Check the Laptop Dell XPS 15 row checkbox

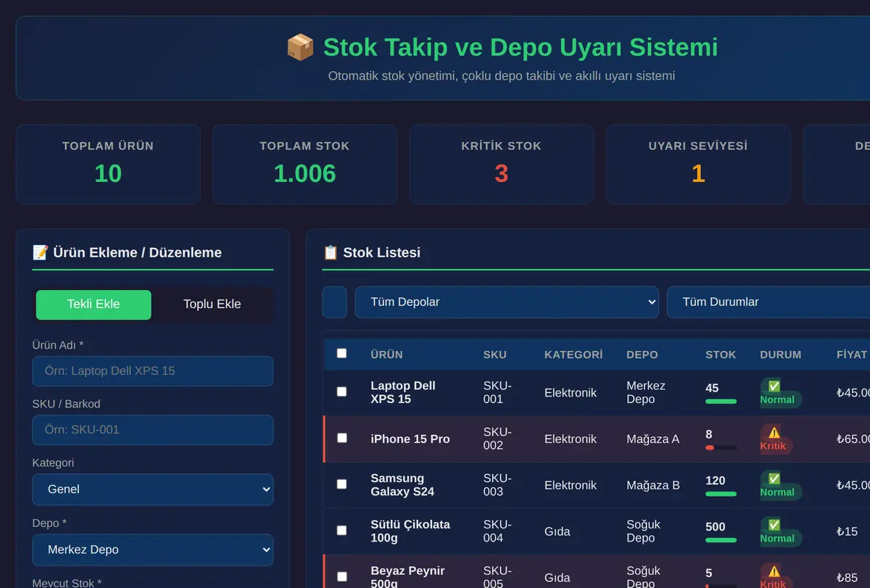341,392
